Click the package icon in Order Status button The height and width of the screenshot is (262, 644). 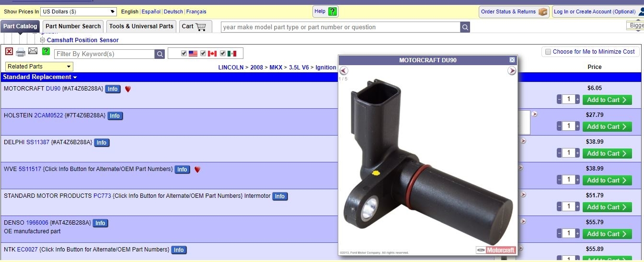543,12
